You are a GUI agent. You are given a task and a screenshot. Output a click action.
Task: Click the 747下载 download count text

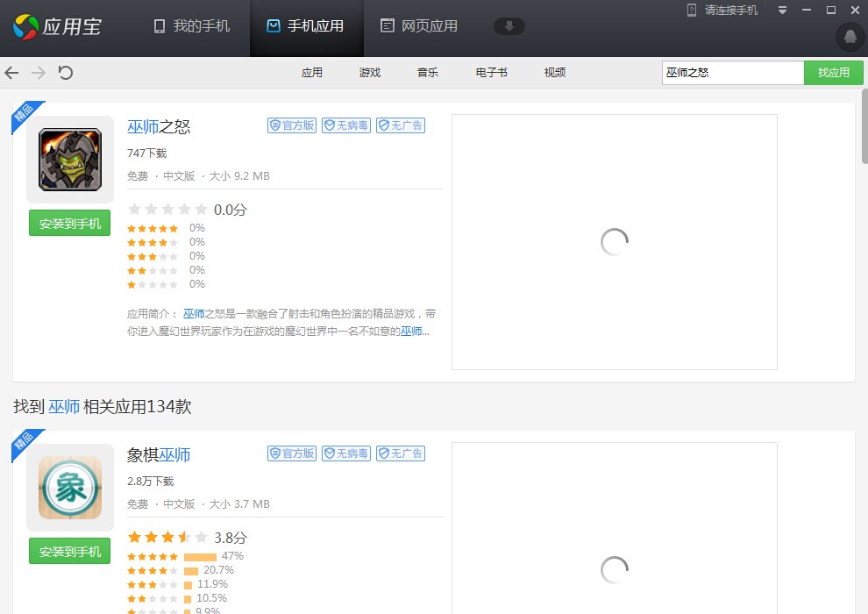tap(146, 153)
